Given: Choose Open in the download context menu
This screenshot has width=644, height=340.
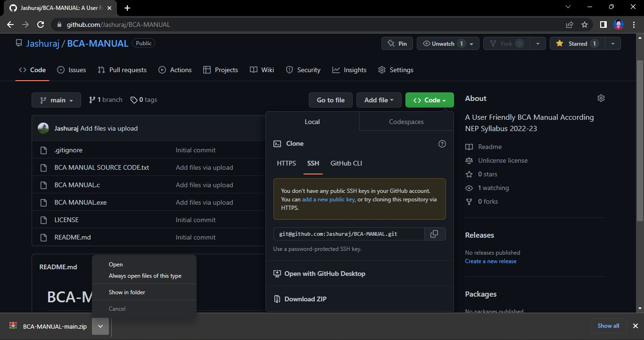Looking at the screenshot, I should tap(144, 265).
